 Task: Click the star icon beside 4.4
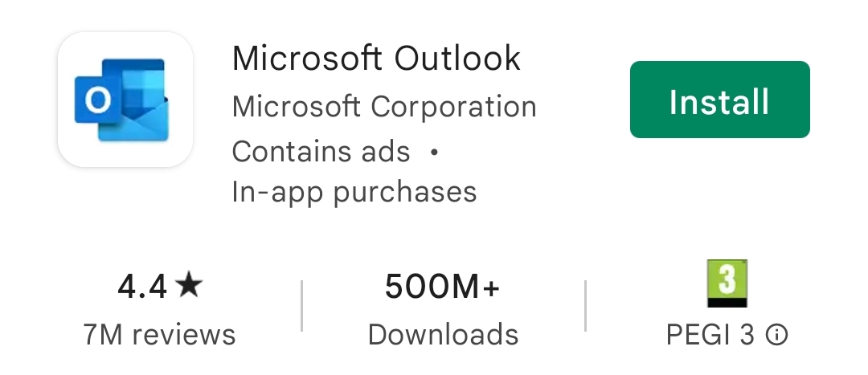(189, 284)
